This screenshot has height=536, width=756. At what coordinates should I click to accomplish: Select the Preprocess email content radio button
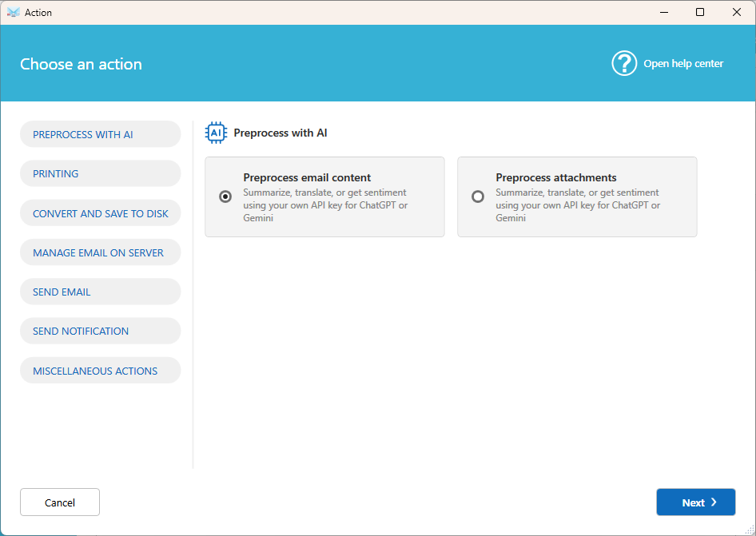225,197
